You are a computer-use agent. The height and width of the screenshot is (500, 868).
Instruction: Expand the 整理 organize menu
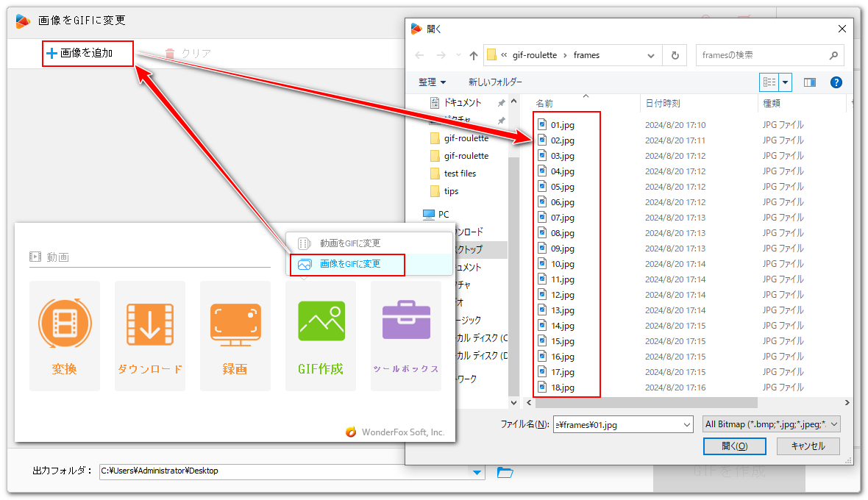coord(433,82)
